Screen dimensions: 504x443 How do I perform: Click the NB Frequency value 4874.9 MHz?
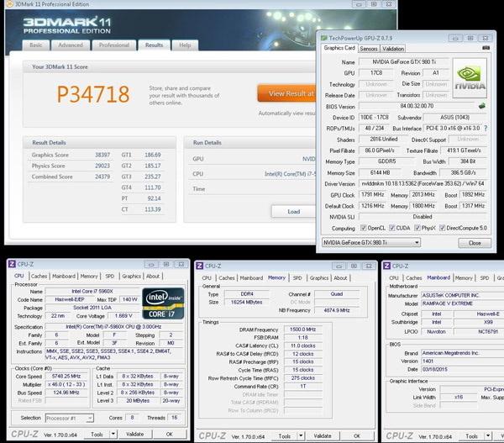(337, 310)
